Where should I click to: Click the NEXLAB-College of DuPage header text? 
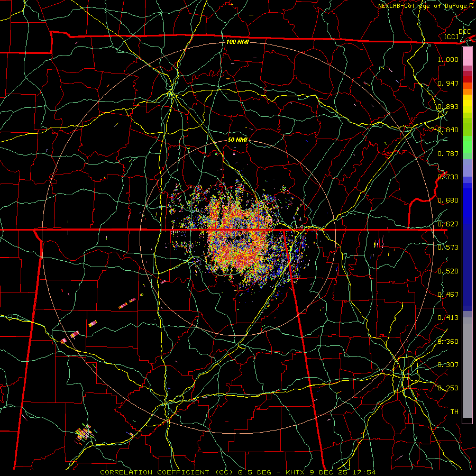point(423,6)
